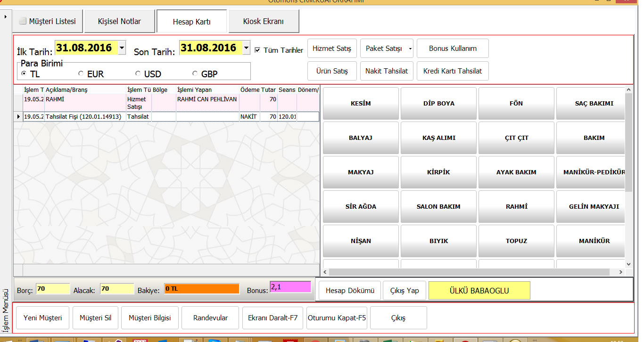Click the pink Bonus value field
The height and width of the screenshot is (342, 644).
point(290,287)
